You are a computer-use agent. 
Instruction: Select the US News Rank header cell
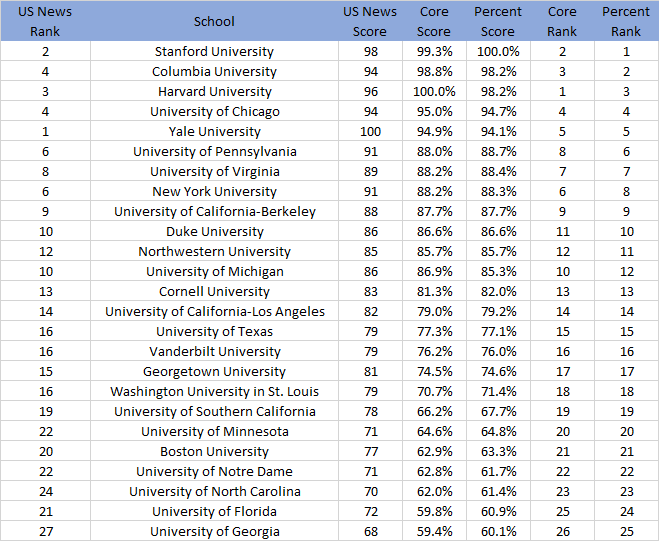(x=45, y=21)
